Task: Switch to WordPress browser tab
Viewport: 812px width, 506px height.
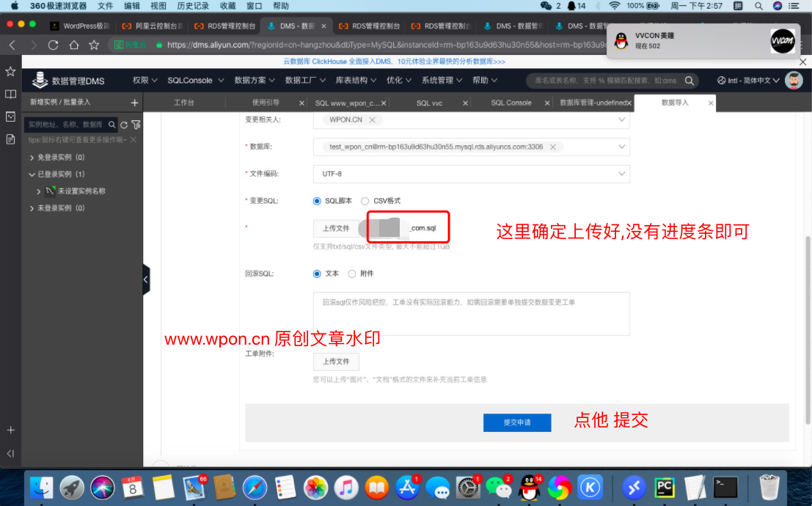Action: [81, 26]
